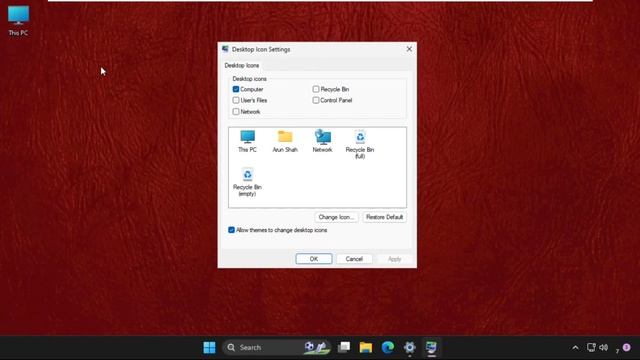
Task: Enable the Network checkbox
Action: click(x=236, y=111)
